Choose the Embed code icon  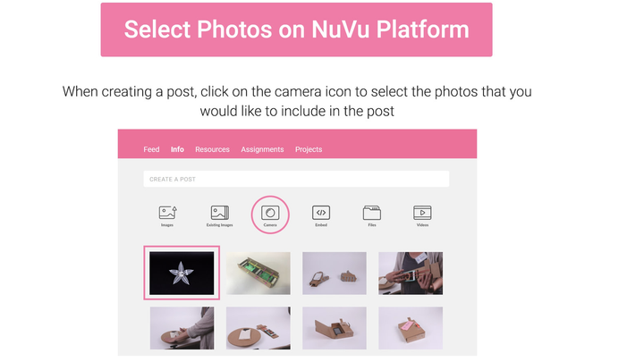click(321, 213)
